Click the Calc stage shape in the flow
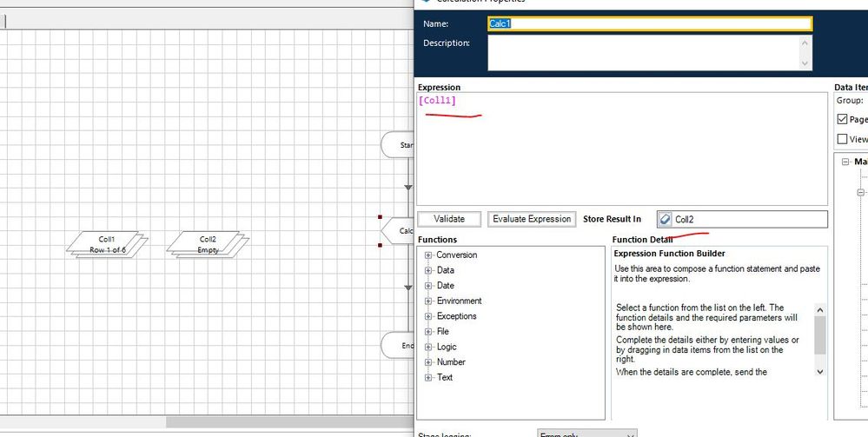 (x=397, y=231)
